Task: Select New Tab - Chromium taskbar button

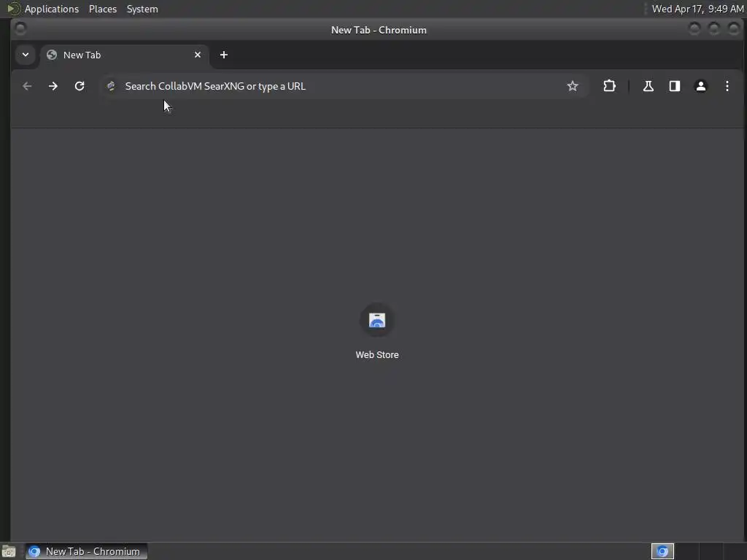Action: pos(86,551)
